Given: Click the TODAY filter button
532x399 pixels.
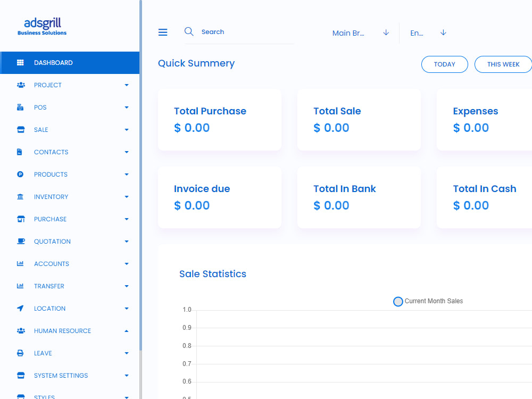Looking at the screenshot, I should 444,64.
